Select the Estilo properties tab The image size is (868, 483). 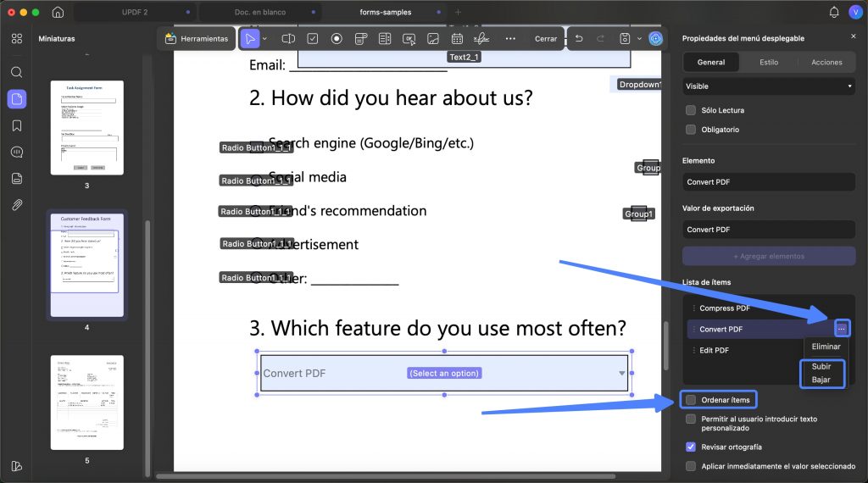pos(768,62)
